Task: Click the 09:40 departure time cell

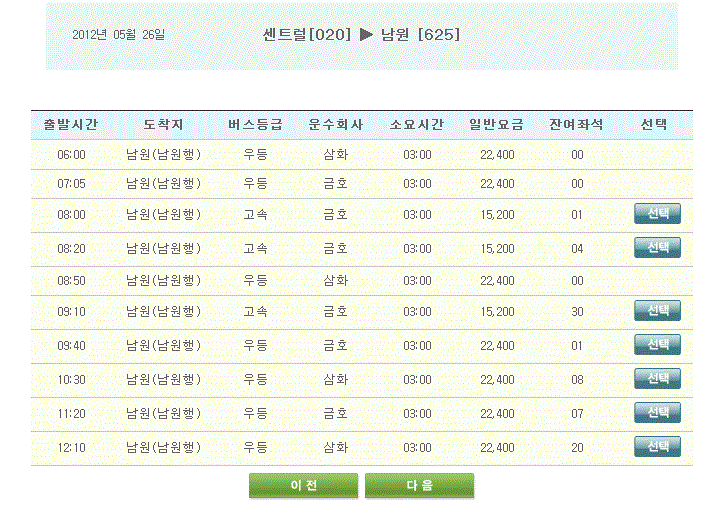Action: pyautogui.click(x=71, y=346)
